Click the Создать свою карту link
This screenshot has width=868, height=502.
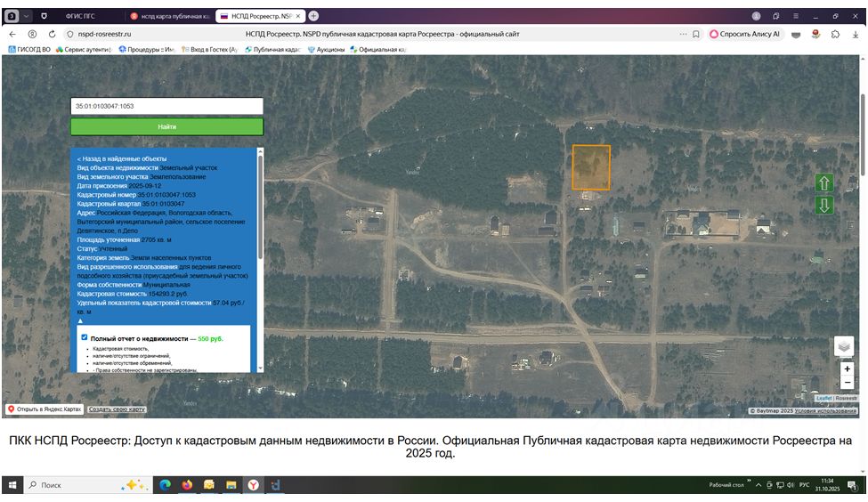pos(117,409)
